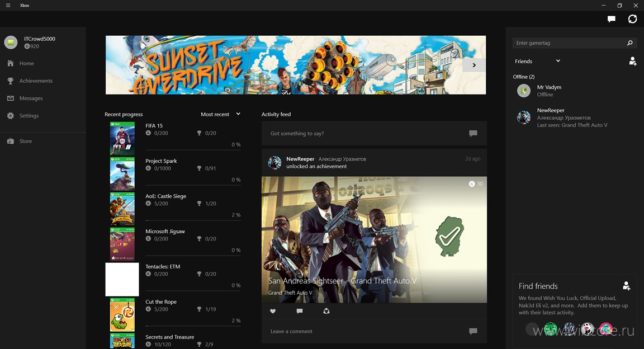This screenshot has height=349, width=644.
Task: Click AoE: Castle Siege trophy icon
Action: click(199, 204)
